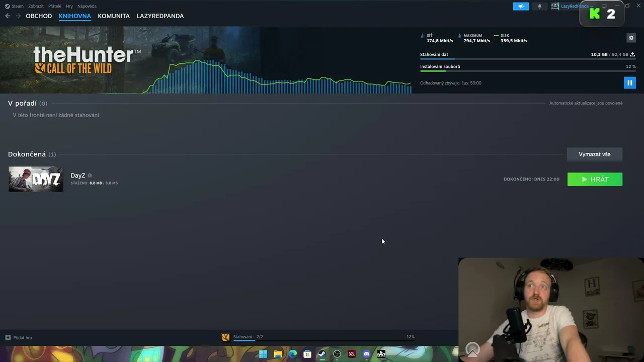Viewport: 644px width, 362px height.
Task: Open the Hry menu
Action: click(69, 6)
